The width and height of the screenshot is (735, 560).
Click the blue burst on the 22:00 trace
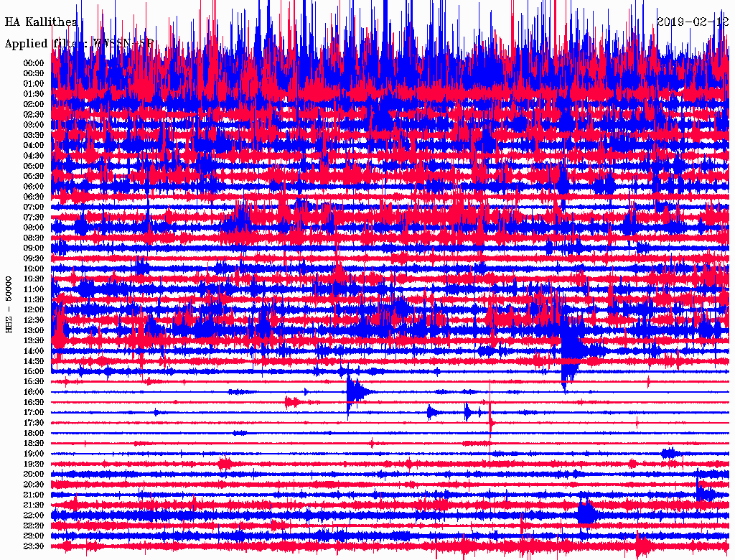[x=586, y=514]
